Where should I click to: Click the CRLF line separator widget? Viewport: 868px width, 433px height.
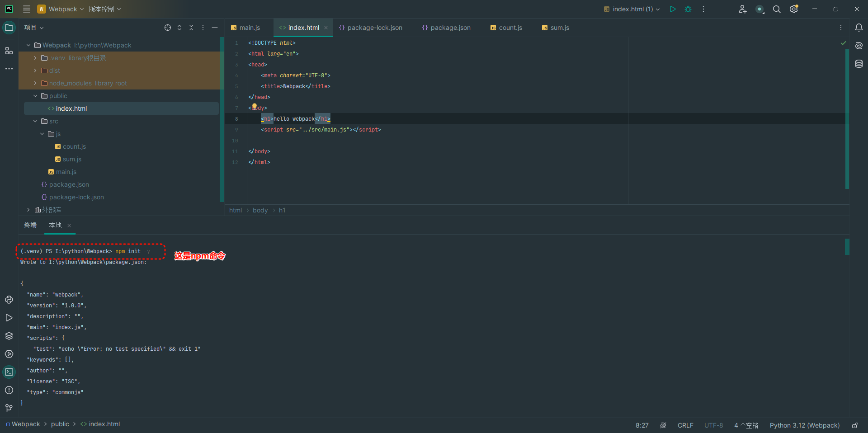click(x=685, y=425)
